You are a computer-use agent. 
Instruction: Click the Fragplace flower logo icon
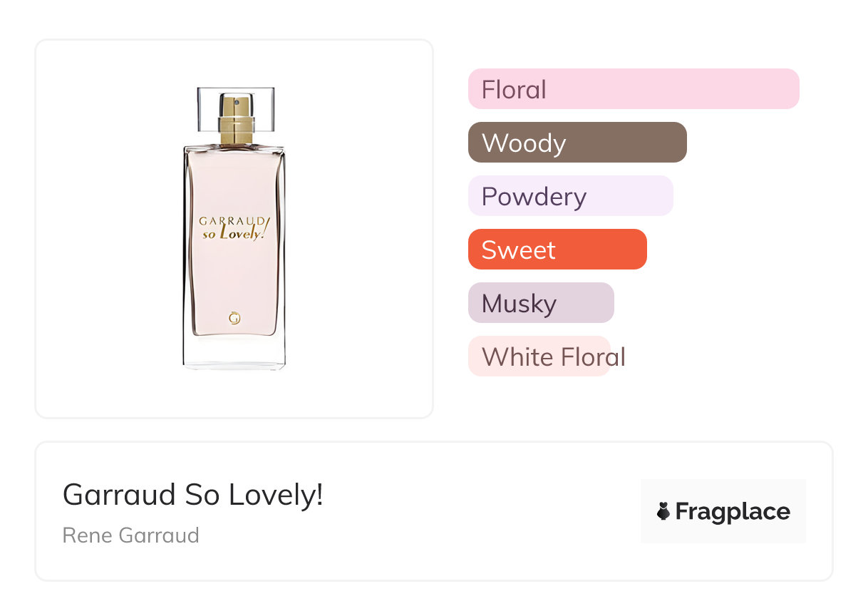point(663,511)
